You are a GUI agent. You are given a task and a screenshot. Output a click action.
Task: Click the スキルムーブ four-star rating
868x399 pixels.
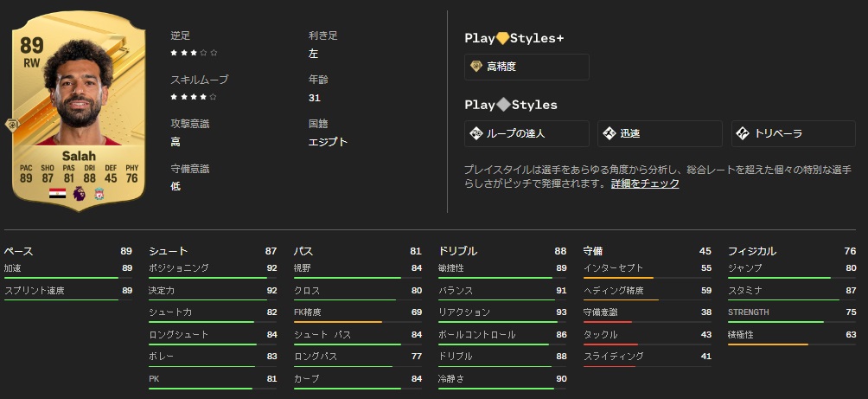(x=194, y=97)
